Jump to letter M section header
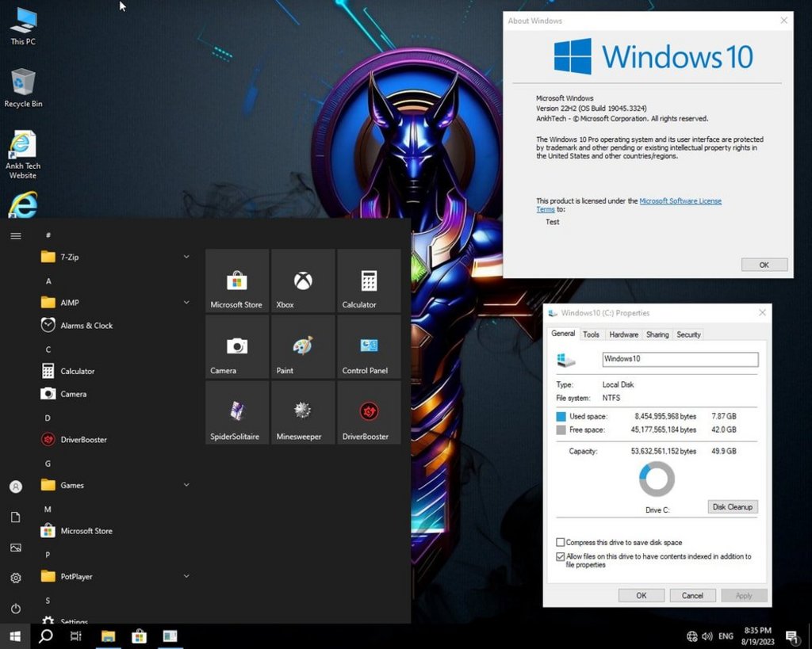 48,510
